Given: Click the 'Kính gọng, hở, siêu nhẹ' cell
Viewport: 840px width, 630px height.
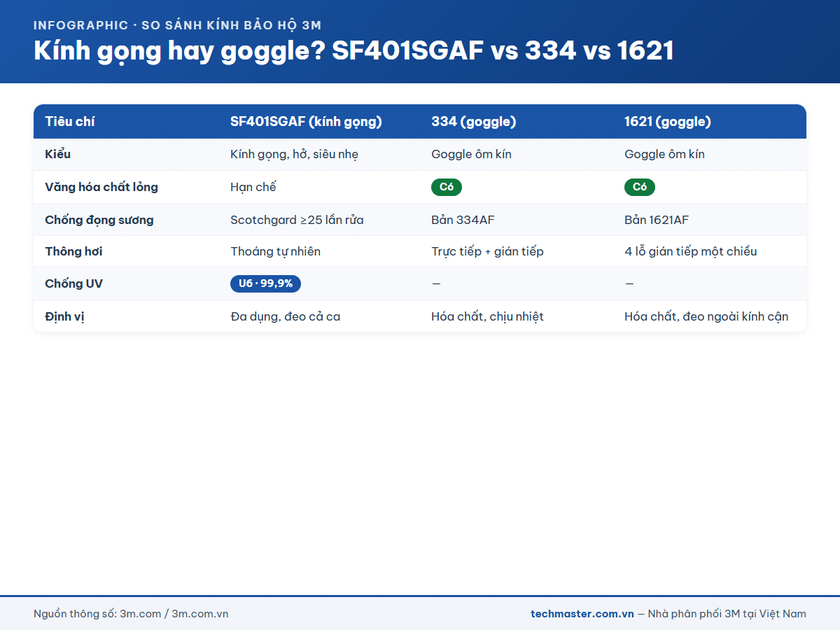Looking at the screenshot, I should tap(294, 155).
